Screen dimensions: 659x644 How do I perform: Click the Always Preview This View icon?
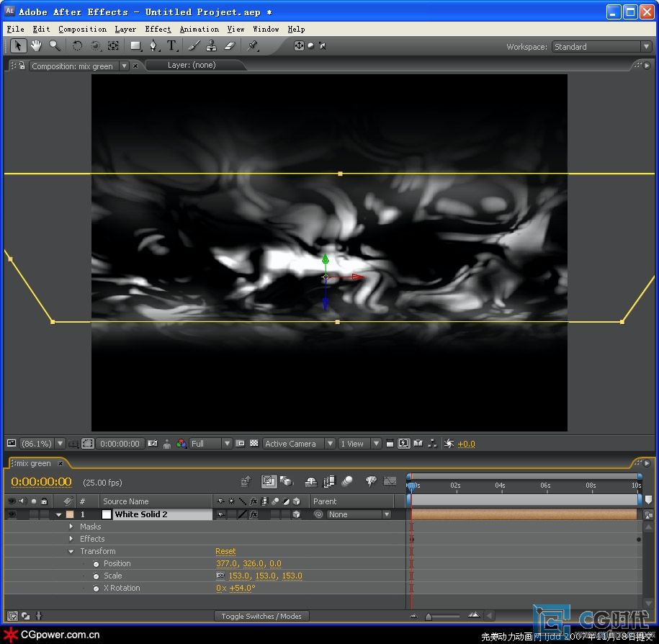(x=12, y=444)
